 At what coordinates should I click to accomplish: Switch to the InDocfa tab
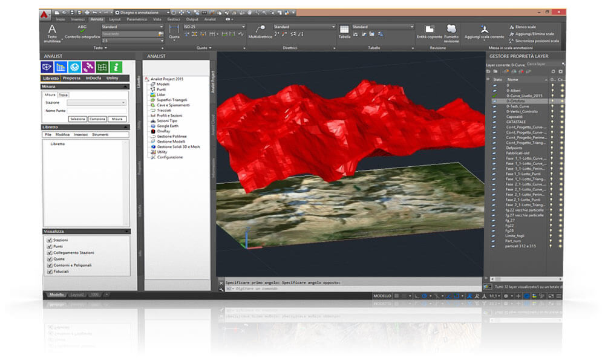(x=93, y=78)
